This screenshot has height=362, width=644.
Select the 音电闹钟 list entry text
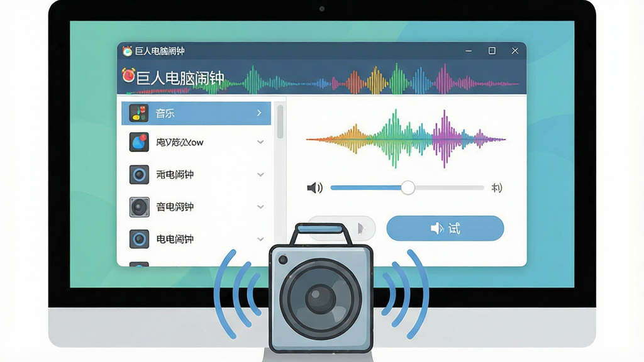175,207
